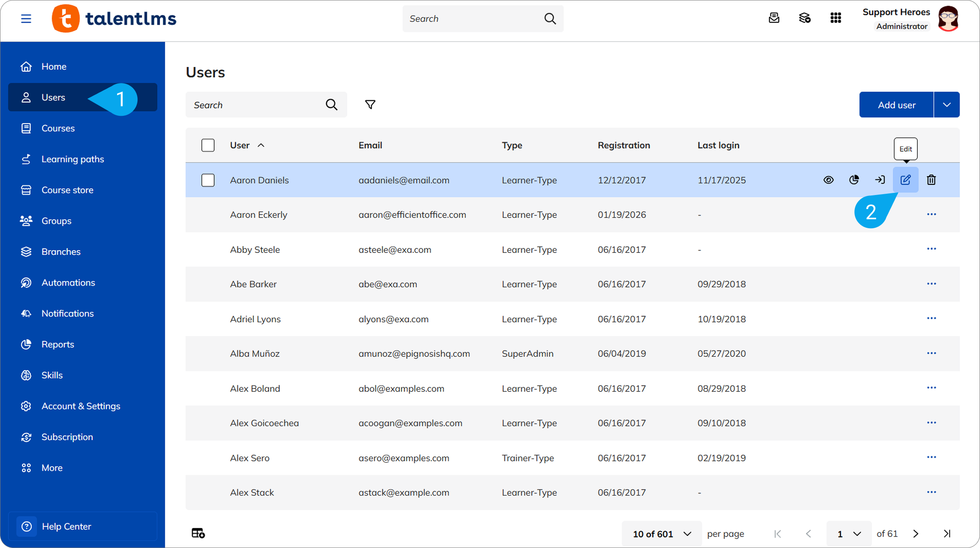Viewport: 980px width, 548px height.
Task: Select Users in the sidebar
Action: point(83,97)
